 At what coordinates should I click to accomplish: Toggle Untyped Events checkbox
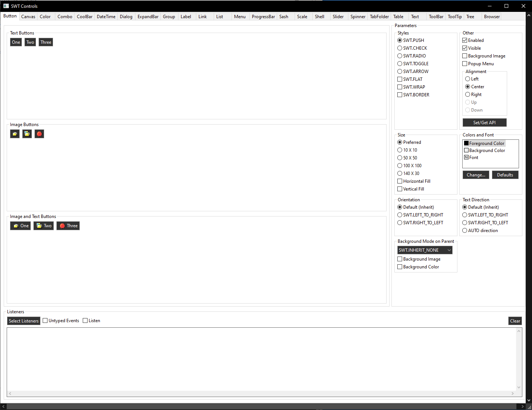(61, 321)
